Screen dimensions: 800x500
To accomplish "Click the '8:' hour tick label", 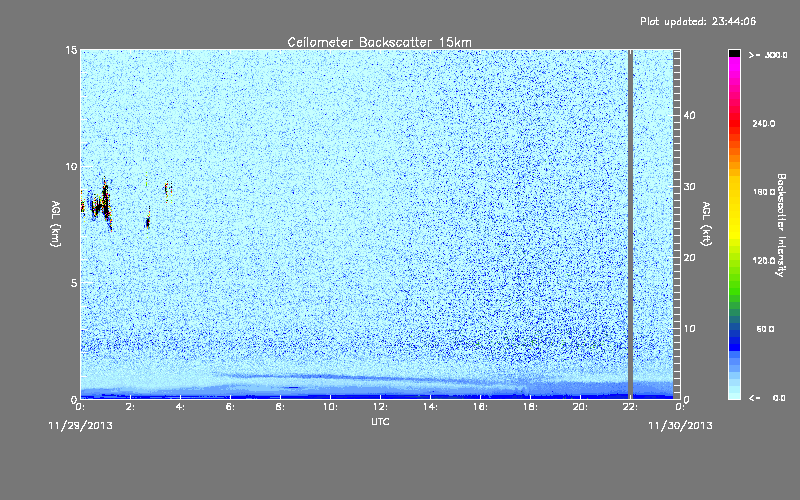I will pyautogui.click(x=281, y=407).
